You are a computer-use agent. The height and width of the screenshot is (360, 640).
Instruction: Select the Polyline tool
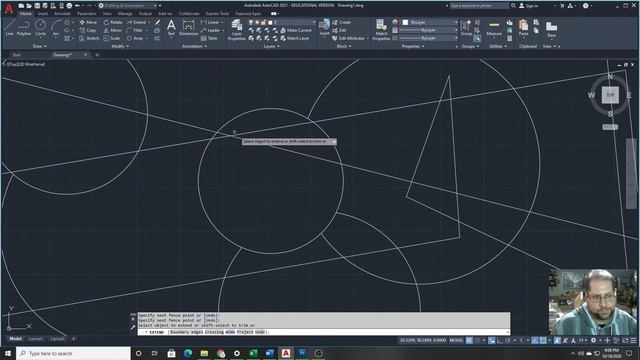(24, 27)
